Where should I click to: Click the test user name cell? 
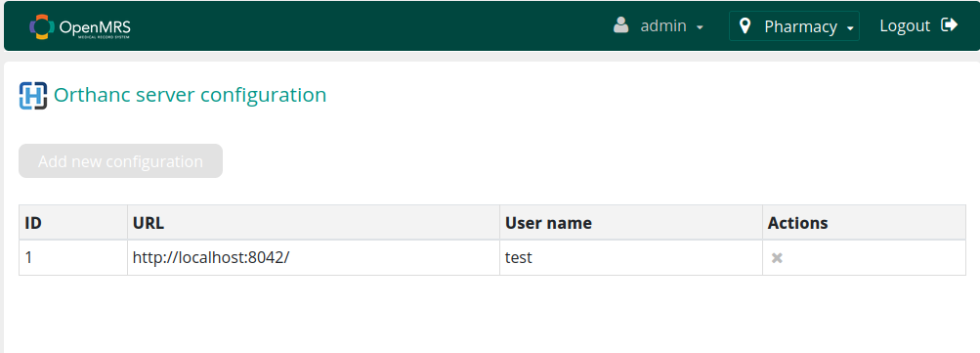tap(631, 258)
